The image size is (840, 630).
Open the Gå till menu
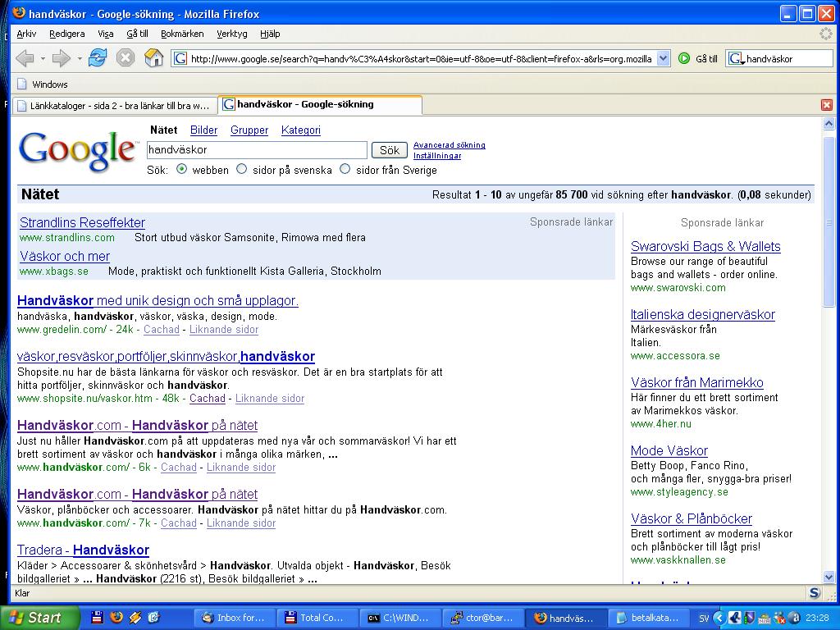click(137, 34)
